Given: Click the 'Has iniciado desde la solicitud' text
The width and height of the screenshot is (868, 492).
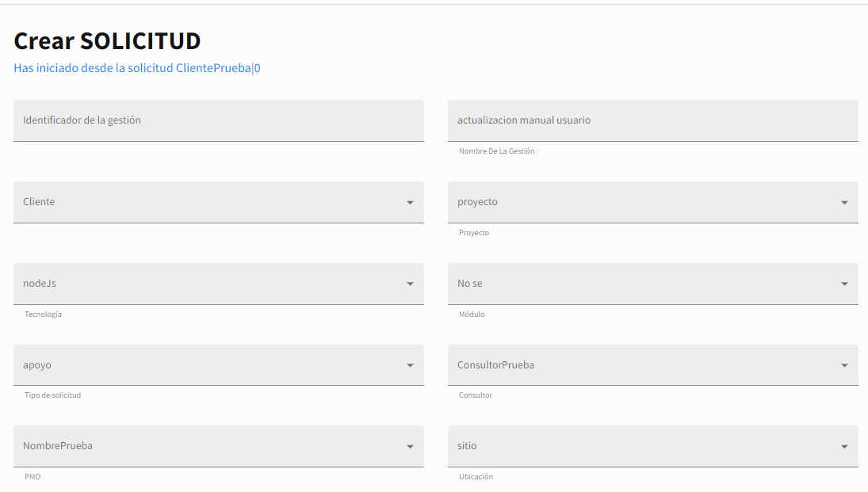Looking at the screenshot, I should pos(94,68).
